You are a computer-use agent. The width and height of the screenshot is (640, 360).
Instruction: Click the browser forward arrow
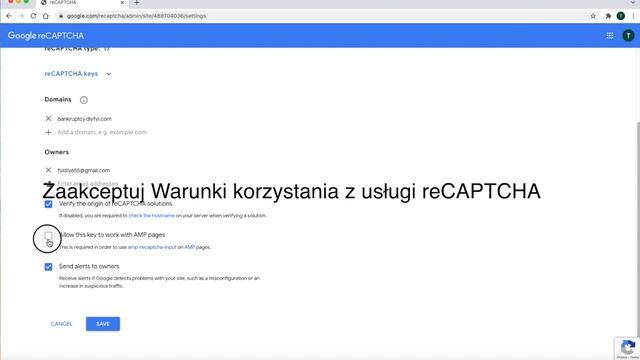click(x=21, y=16)
